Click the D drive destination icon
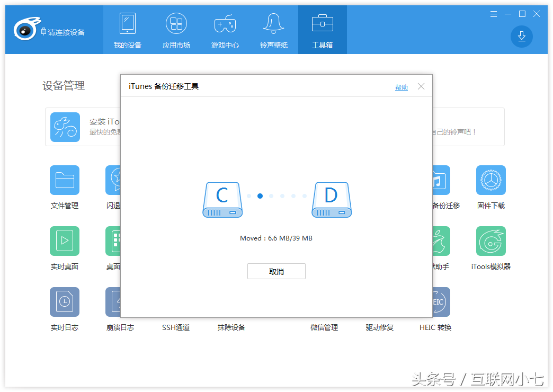The height and width of the screenshot is (392, 553). pyautogui.click(x=331, y=200)
